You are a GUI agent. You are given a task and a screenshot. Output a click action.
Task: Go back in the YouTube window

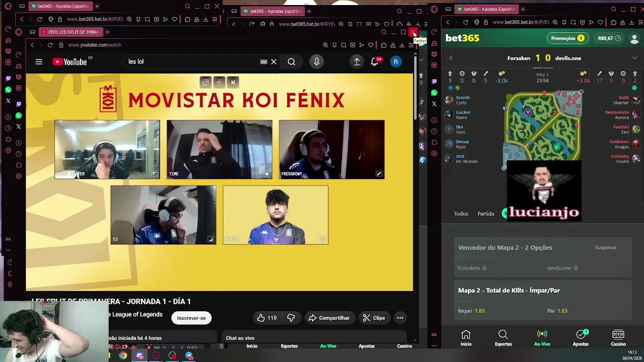pos(32,45)
